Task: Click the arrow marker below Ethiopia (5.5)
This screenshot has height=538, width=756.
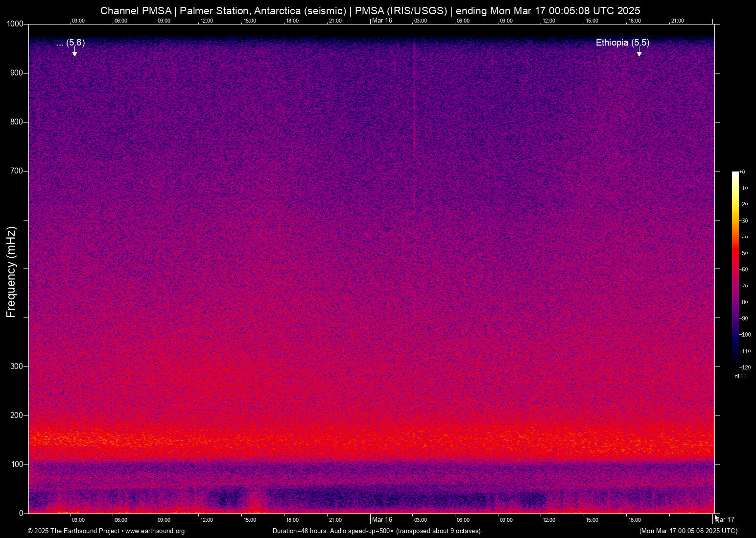Action: coord(639,52)
